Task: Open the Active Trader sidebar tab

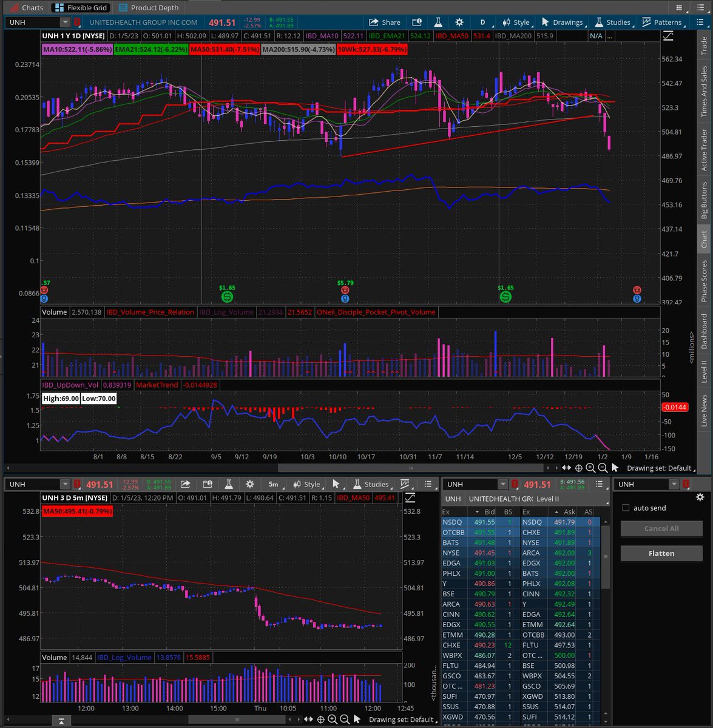Action: pos(704,150)
